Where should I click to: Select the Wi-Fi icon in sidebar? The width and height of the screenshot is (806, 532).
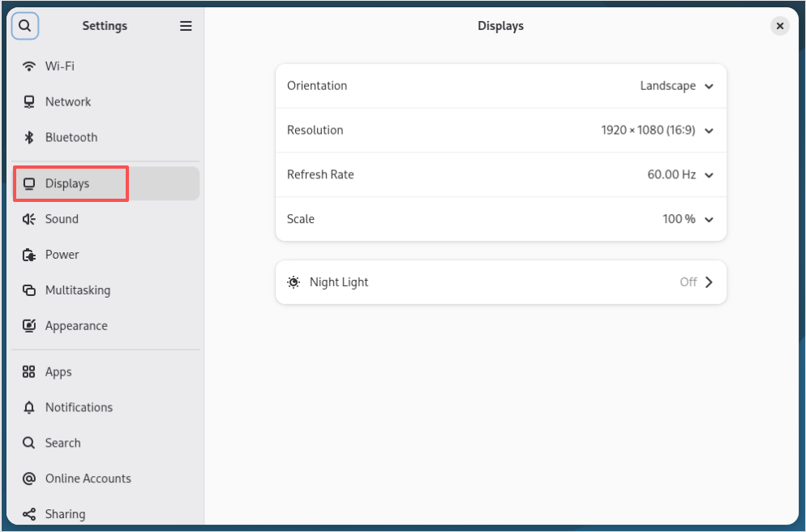[x=29, y=66]
